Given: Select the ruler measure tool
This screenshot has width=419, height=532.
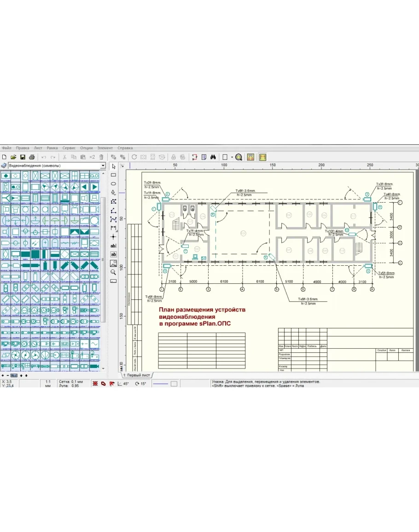Looking at the screenshot, I should click(113, 281).
